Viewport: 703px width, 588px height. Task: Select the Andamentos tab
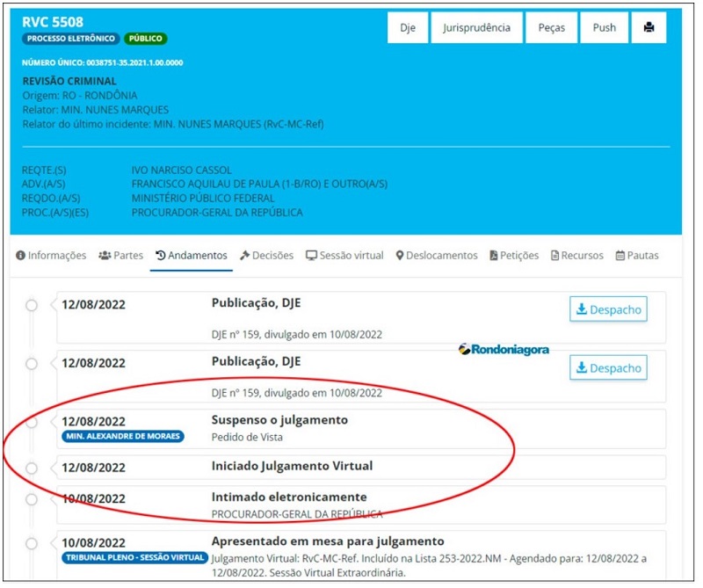[x=191, y=256]
